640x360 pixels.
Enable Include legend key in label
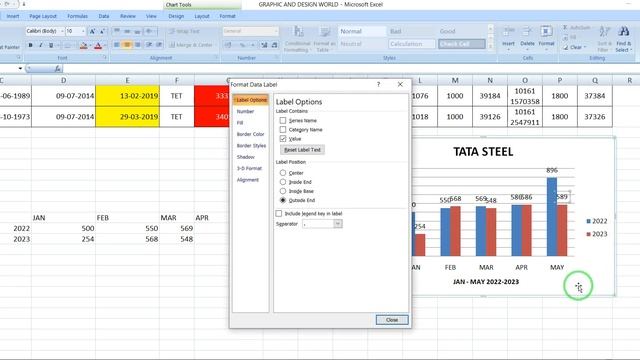(x=278, y=213)
